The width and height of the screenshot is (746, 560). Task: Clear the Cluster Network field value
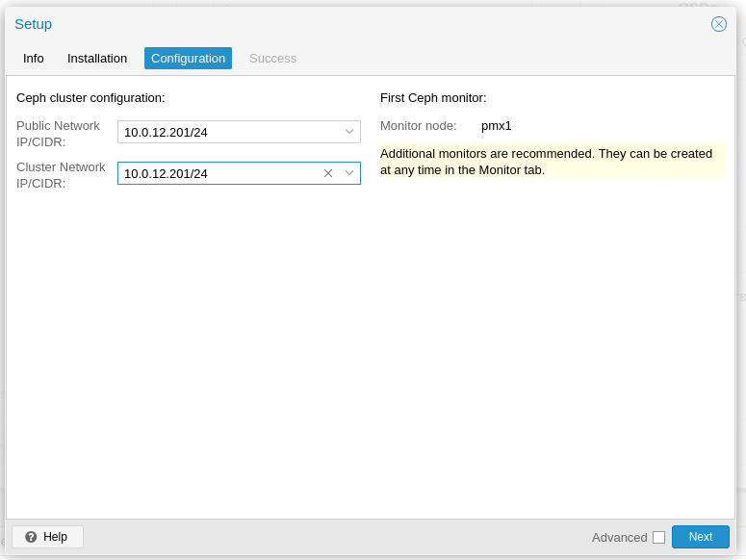(x=328, y=173)
